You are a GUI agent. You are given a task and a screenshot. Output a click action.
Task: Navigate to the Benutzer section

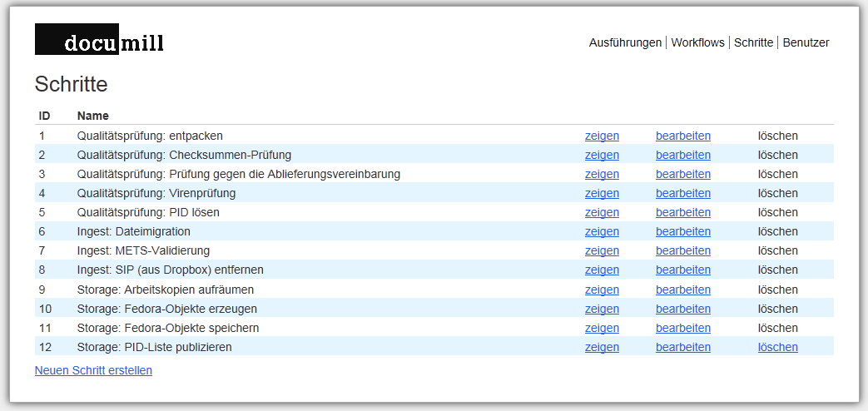tap(806, 42)
